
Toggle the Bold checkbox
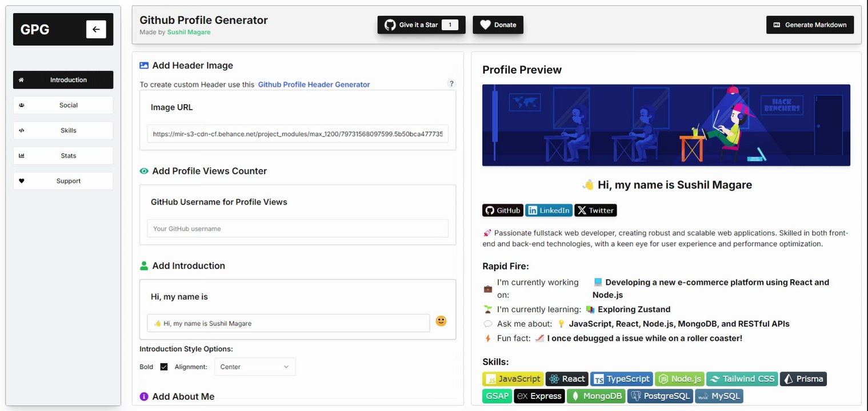coord(164,366)
